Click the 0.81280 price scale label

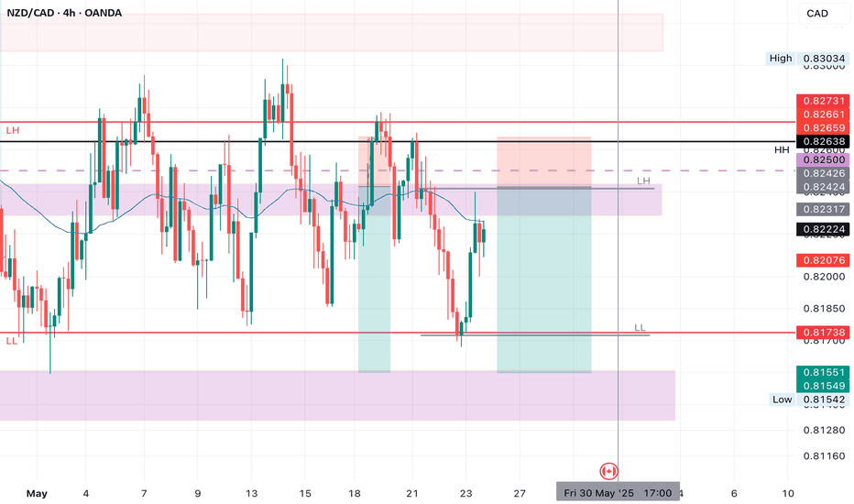tap(824, 431)
